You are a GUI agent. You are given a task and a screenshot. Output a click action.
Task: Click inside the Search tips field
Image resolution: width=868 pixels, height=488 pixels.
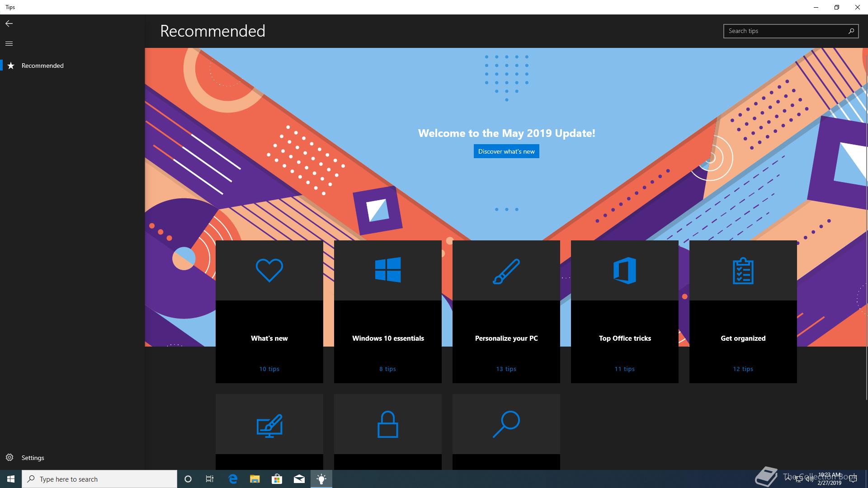coord(784,31)
